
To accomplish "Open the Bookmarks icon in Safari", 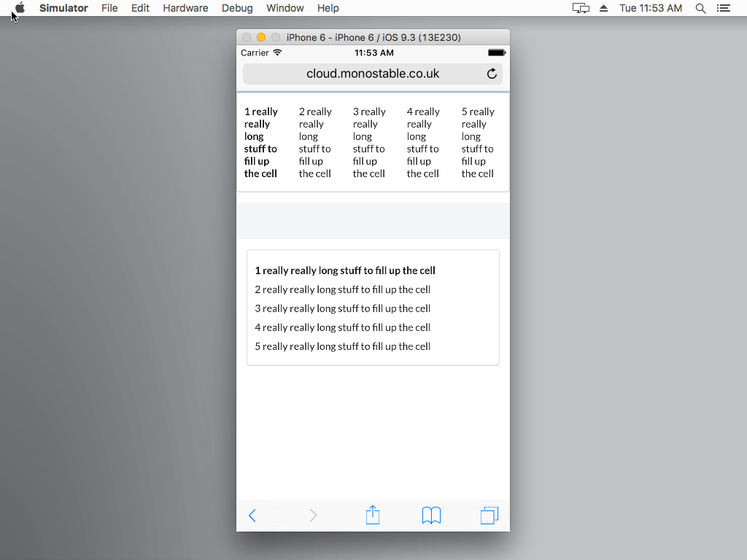I will [x=431, y=515].
